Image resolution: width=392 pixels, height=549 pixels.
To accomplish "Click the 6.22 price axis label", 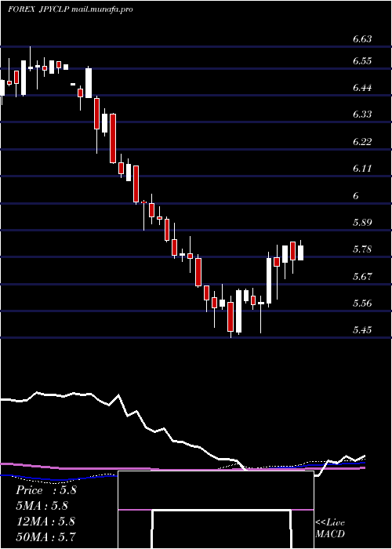I will [361, 141].
